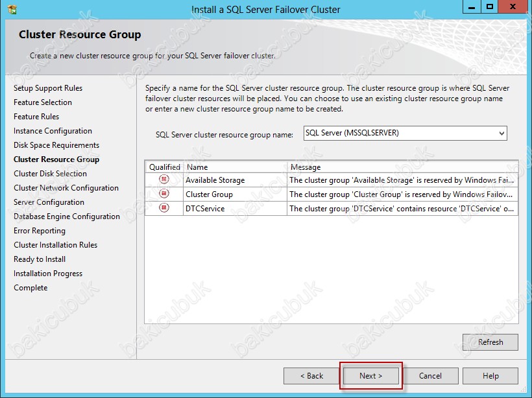Select the Feature Selection step
Viewport: 532px width, 398px height.
tap(43, 102)
